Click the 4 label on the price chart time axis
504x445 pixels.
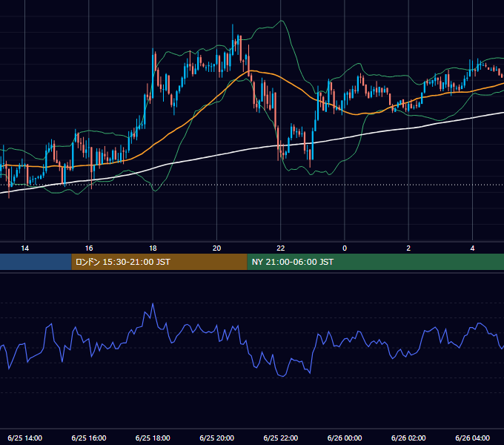(x=473, y=248)
